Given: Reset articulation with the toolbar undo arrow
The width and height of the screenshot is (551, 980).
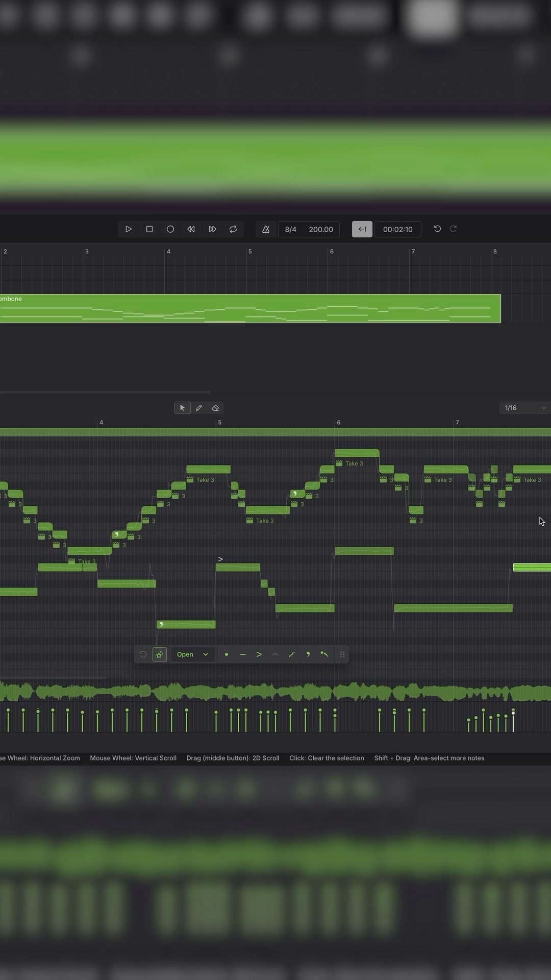Looking at the screenshot, I should pyautogui.click(x=143, y=654).
